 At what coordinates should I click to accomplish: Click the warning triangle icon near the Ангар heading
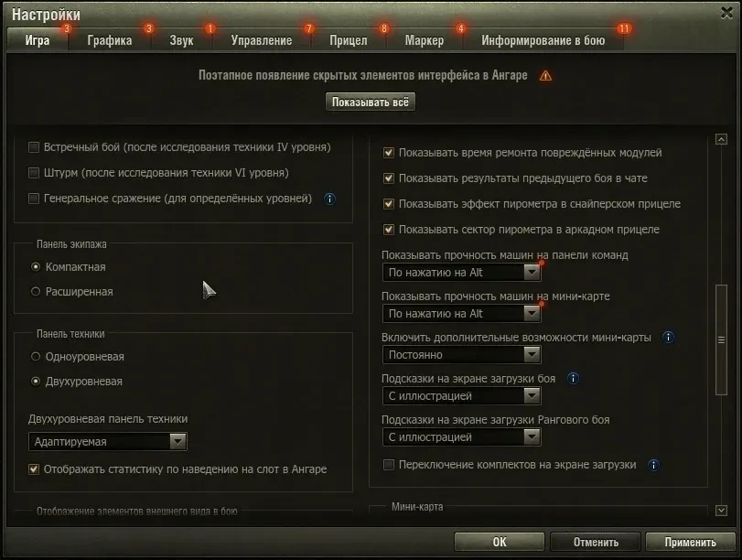545,76
